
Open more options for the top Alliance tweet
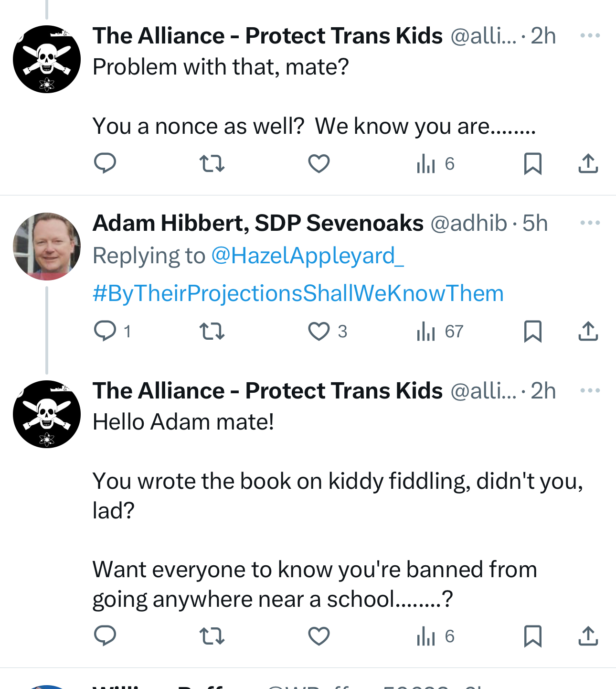[590, 36]
